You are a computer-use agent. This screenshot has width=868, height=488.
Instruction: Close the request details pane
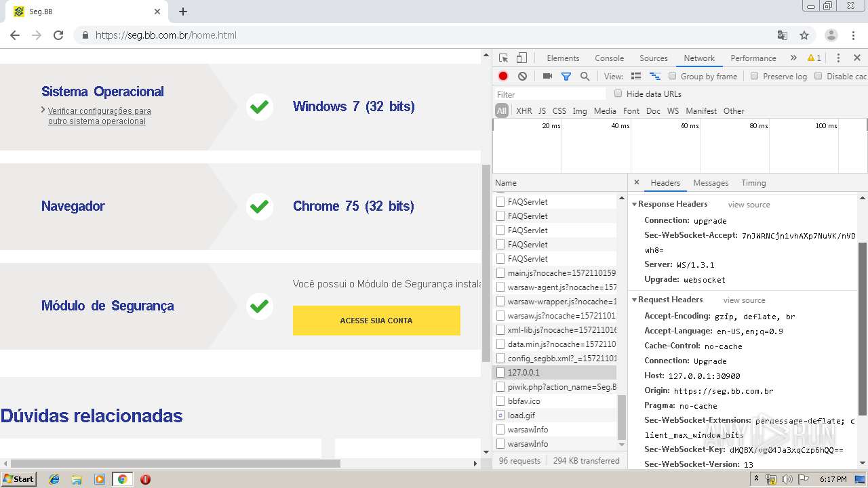coord(636,182)
